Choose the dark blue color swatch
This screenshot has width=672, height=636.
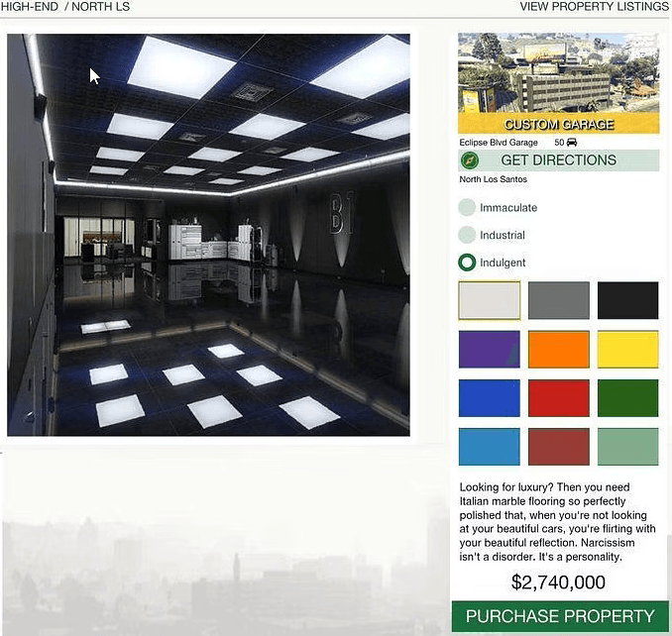point(489,398)
